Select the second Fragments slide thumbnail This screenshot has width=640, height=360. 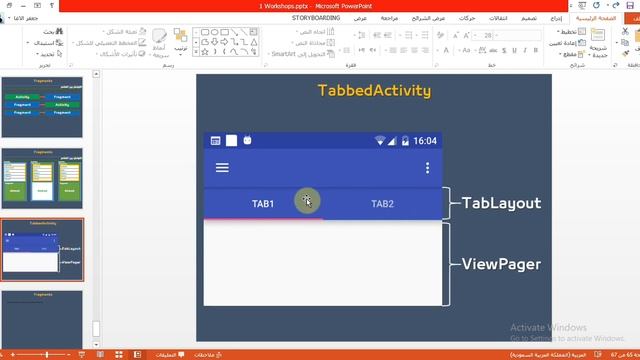42,178
